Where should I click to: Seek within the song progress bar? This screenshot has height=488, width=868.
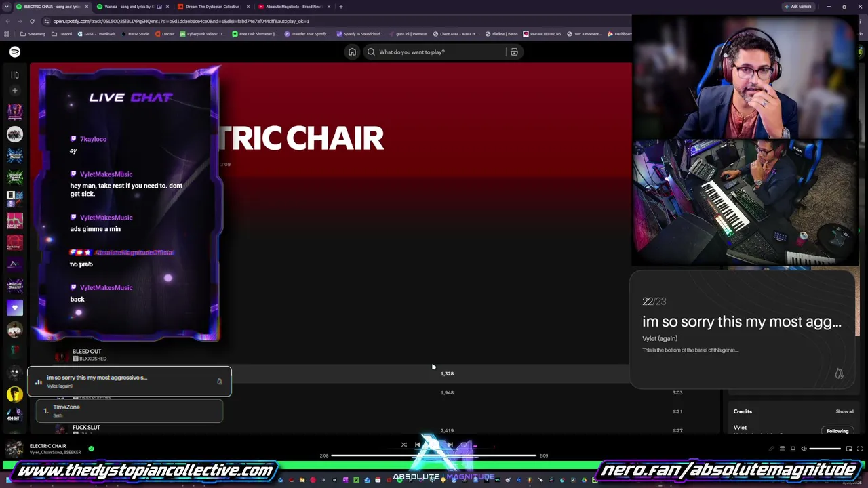click(434, 455)
